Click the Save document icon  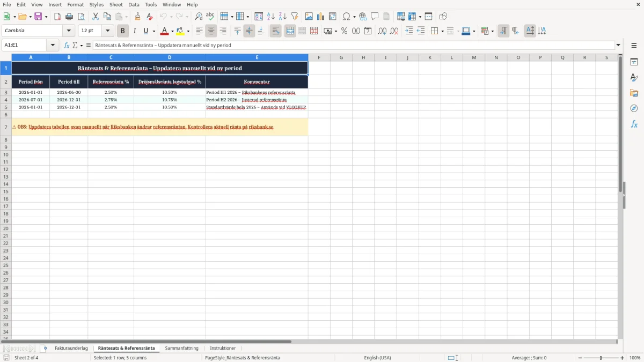pyautogui.click(x=38, y=17)
